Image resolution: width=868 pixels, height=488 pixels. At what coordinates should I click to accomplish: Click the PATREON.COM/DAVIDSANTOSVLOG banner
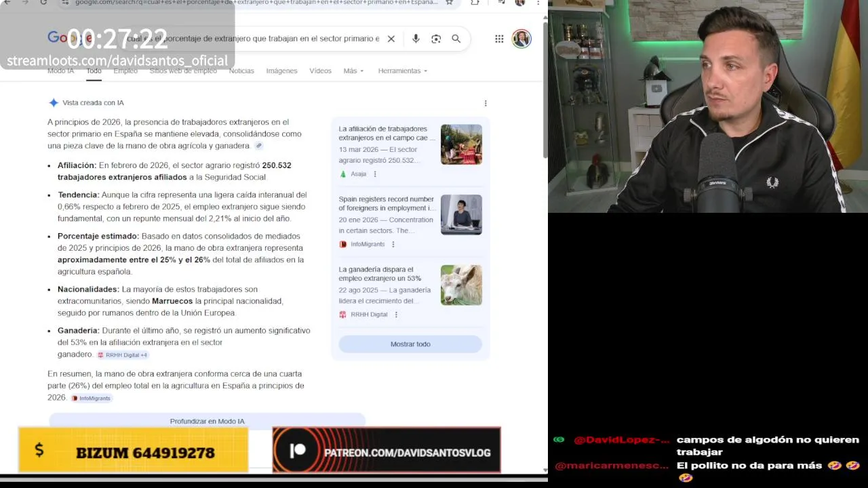click(x=387, y=450)
